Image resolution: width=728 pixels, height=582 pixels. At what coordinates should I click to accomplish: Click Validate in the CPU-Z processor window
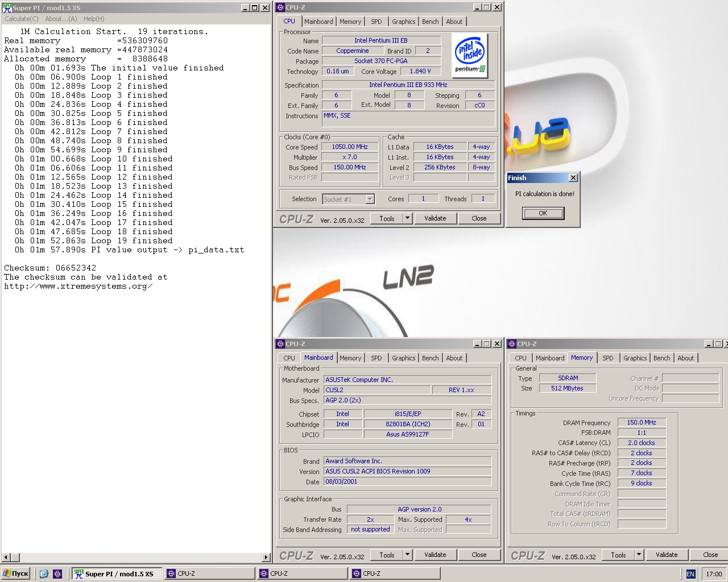click(435, 218)
